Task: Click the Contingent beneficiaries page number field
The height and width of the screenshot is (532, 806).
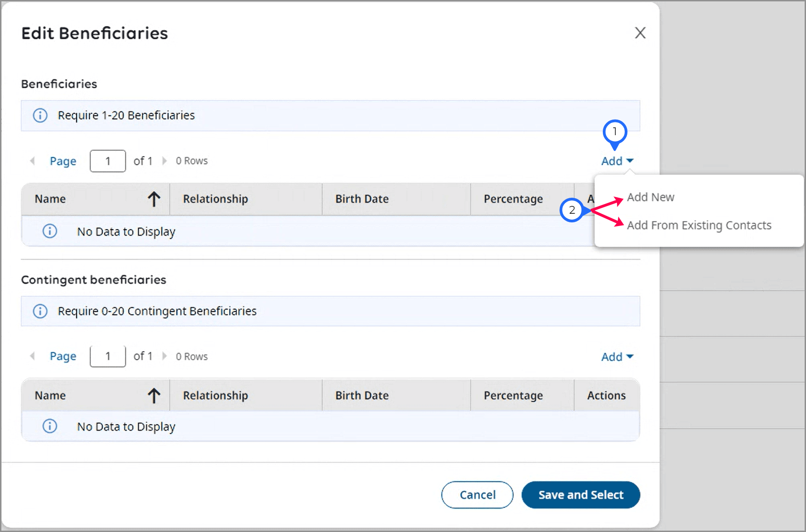Action: pos(108,356)
